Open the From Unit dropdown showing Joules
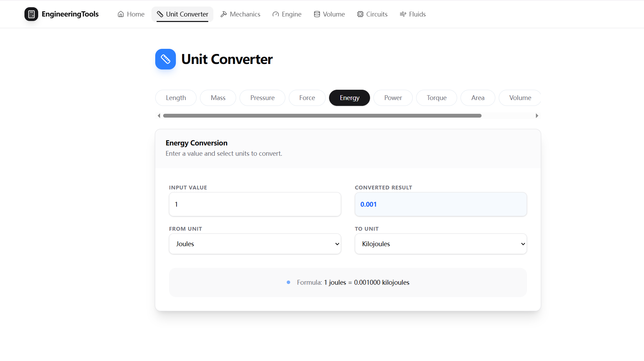Viewport: 644px width, 361px height. point(255,244)
